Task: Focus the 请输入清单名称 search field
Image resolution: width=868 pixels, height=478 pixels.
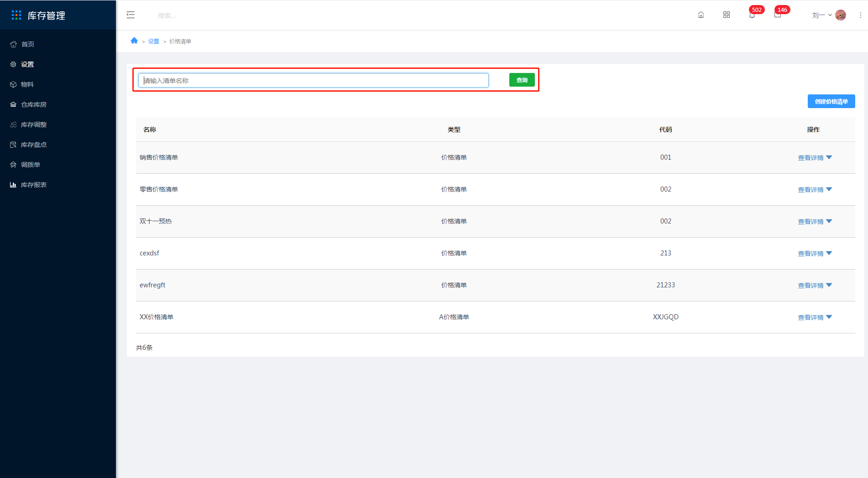Action: click(x=314, y=80)
